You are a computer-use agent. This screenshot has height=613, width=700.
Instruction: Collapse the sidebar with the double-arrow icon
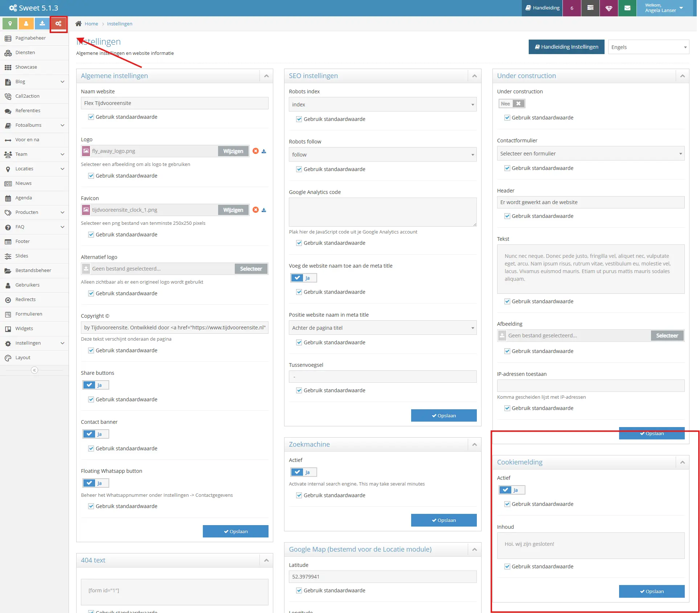[34, 370]
